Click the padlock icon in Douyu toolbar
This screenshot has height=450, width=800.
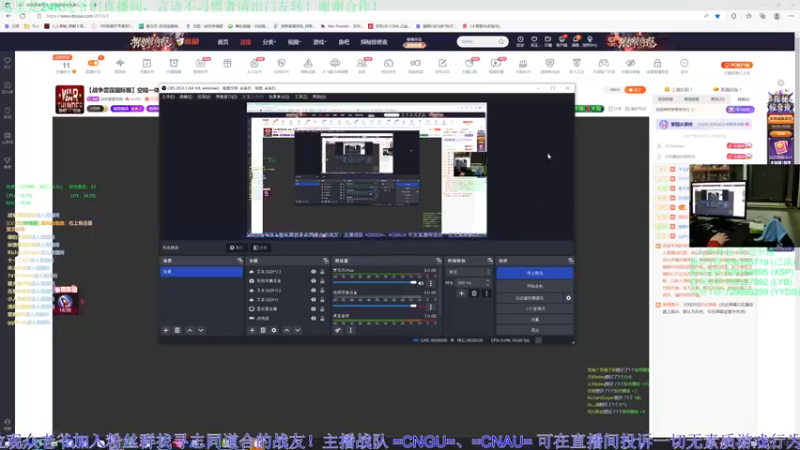click(657, 63)
